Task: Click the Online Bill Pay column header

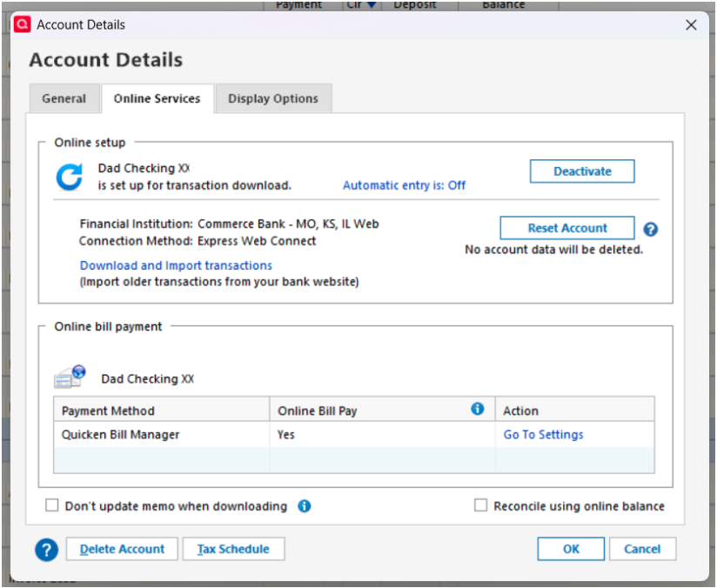Action: (x=382, y=410)
